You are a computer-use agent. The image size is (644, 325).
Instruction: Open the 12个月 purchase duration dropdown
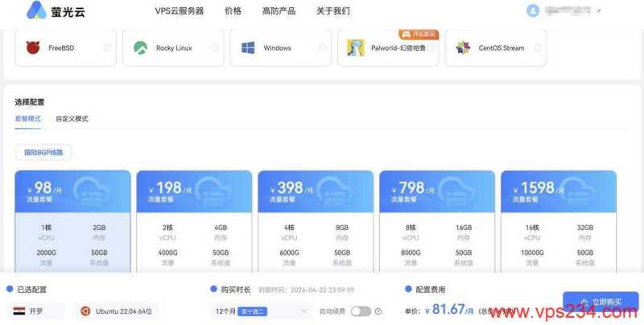[x=260, y=311]
